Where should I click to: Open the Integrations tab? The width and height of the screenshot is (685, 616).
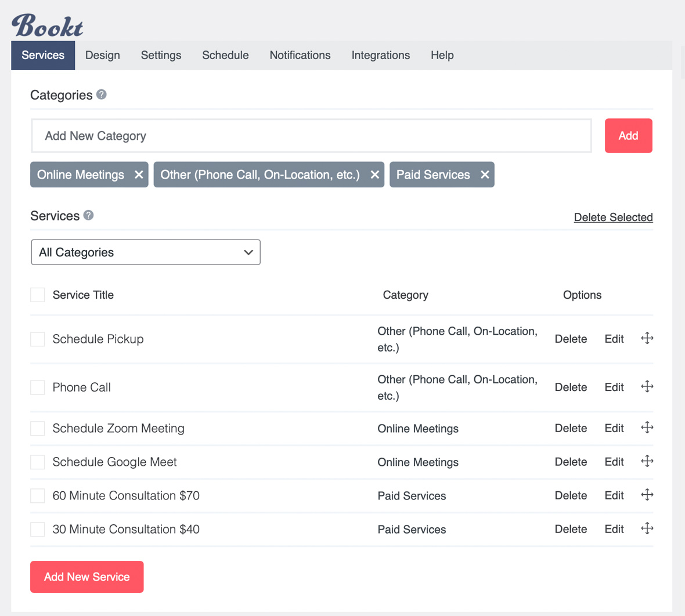point(380,56)
